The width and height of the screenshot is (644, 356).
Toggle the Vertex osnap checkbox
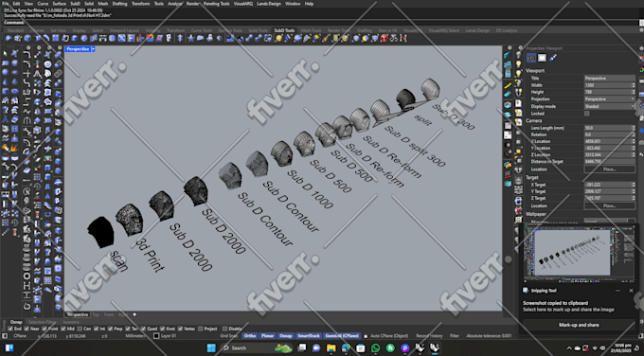point(180,329)
